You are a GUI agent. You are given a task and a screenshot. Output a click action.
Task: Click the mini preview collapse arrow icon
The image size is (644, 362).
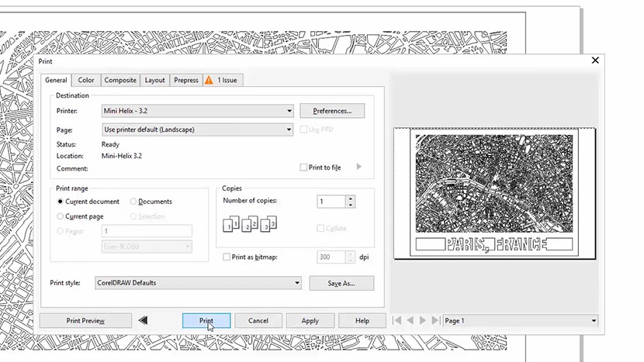(143, 320)
